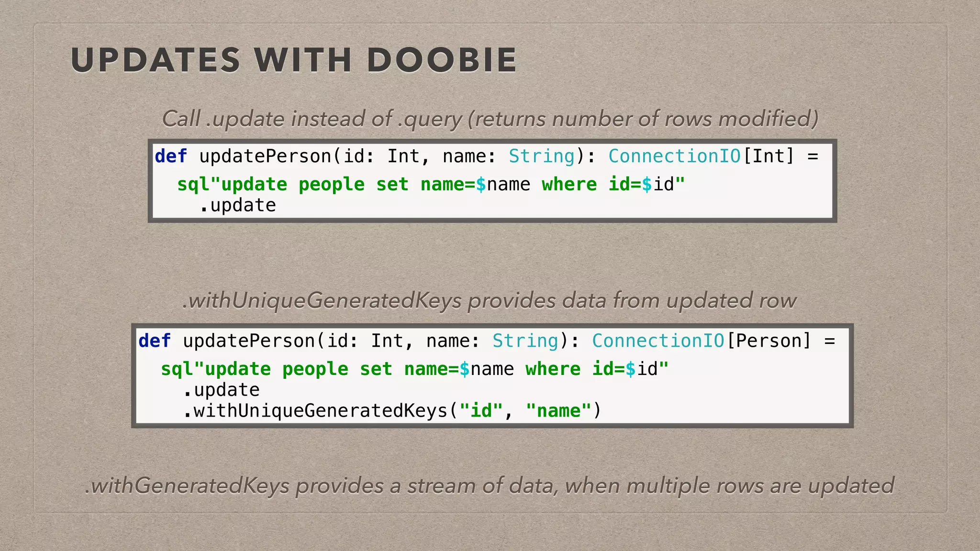The image size is (980, 551).
Task: Click 'sql"update people' in first code block
Action: click(x=270, y=185)
